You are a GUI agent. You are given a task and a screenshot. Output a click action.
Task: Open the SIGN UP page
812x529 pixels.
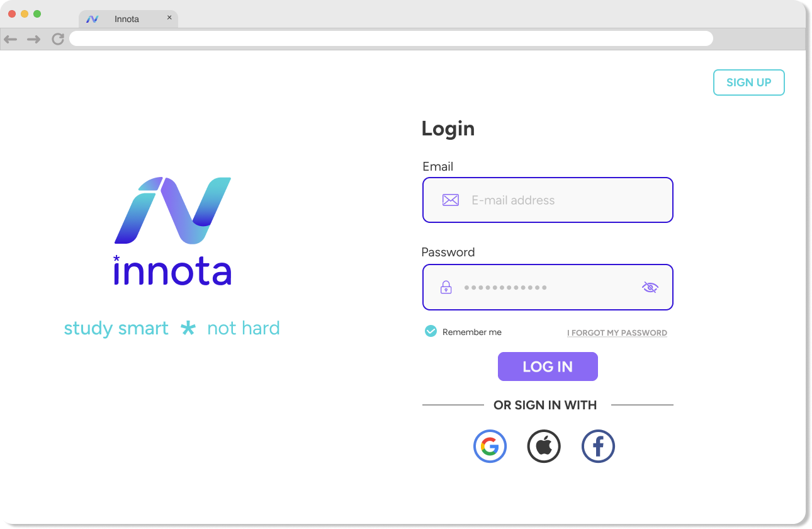click(749, 82)
